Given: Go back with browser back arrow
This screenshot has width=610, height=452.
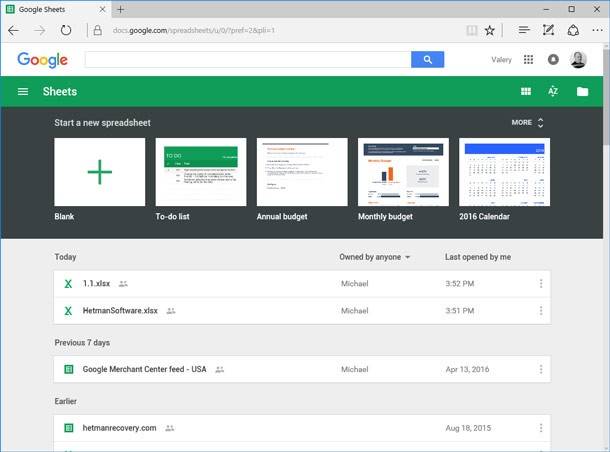Looking at the screenshot, I should [x=13, y=30].
